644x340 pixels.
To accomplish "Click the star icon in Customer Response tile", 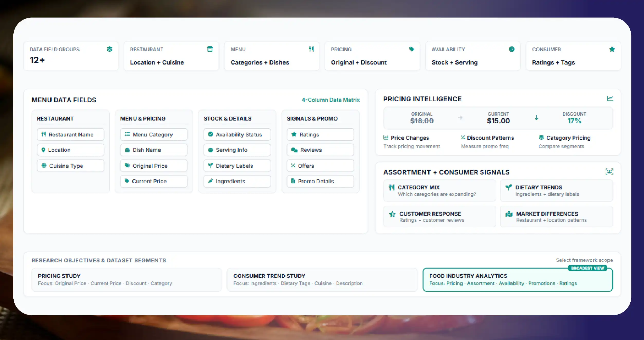I will pyautogui.click(x=392, y=214).
